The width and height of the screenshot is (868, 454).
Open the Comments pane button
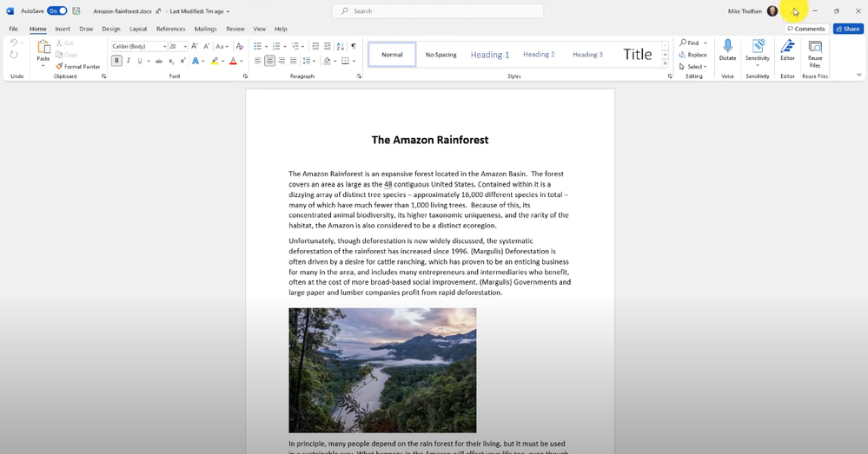806,29
